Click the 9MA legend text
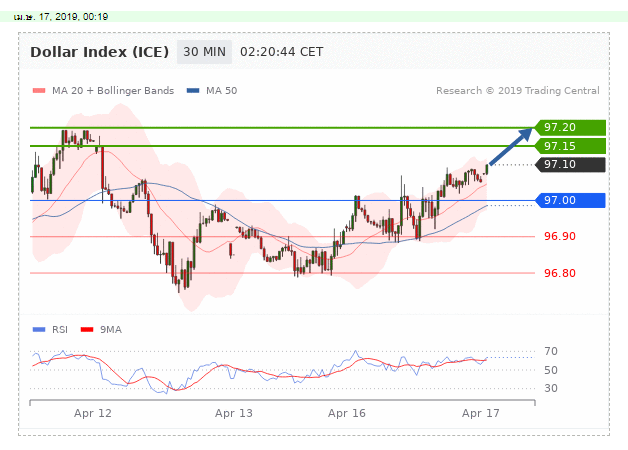The width and height of the screenshot is (628, 450). [111, 329]
